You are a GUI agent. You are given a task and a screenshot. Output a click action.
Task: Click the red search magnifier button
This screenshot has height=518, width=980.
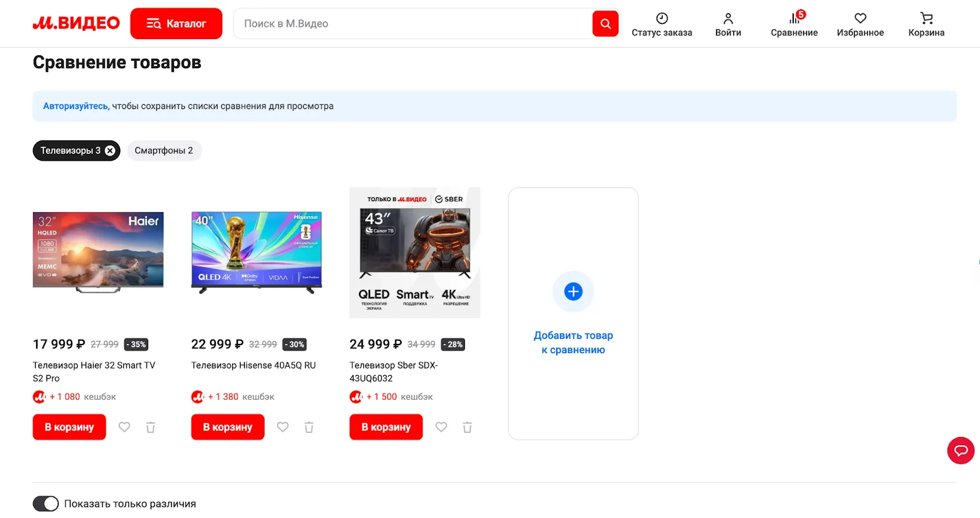click(x=605, y=24)
